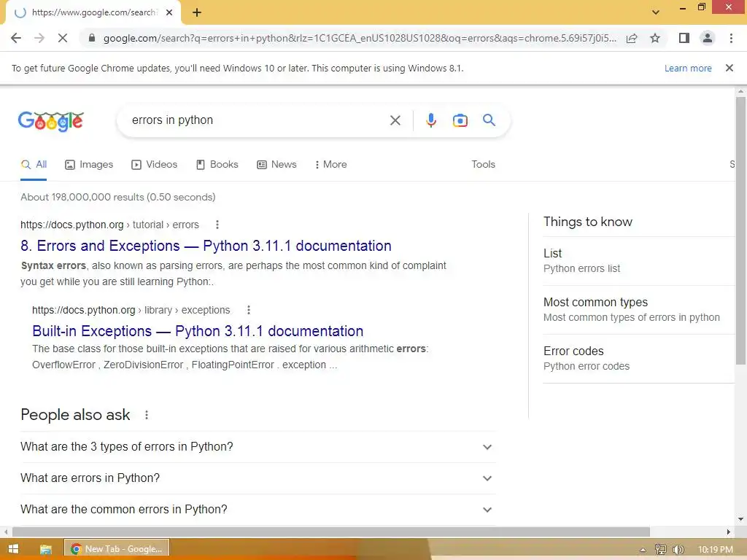This screenshot has width=747, height=560.
Task: Click the forward navigation arrow
Action: [x=39, y=38]
